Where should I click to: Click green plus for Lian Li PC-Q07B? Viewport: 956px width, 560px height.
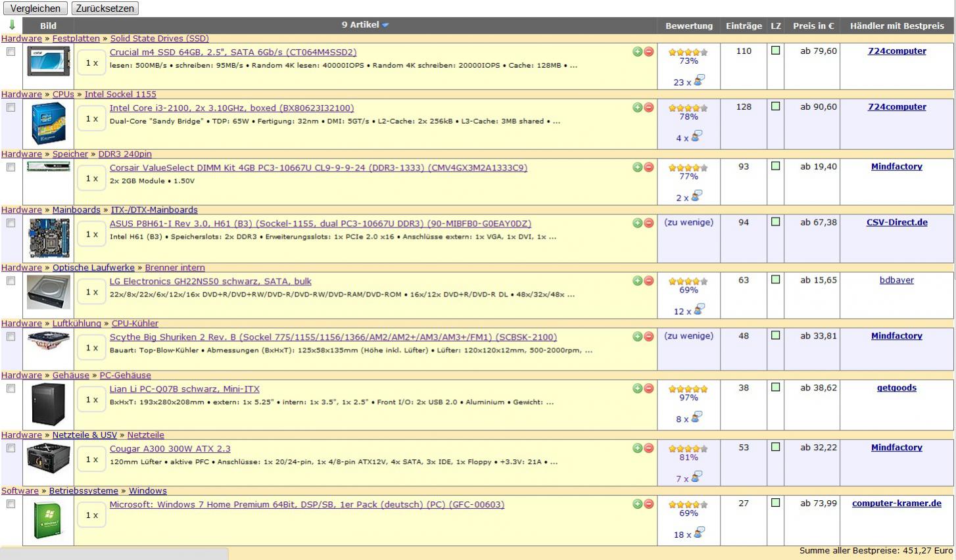tap(637, 389)
